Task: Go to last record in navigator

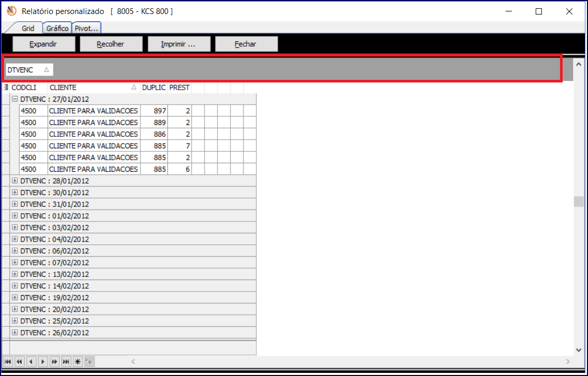Action: [x=66, y=362]
